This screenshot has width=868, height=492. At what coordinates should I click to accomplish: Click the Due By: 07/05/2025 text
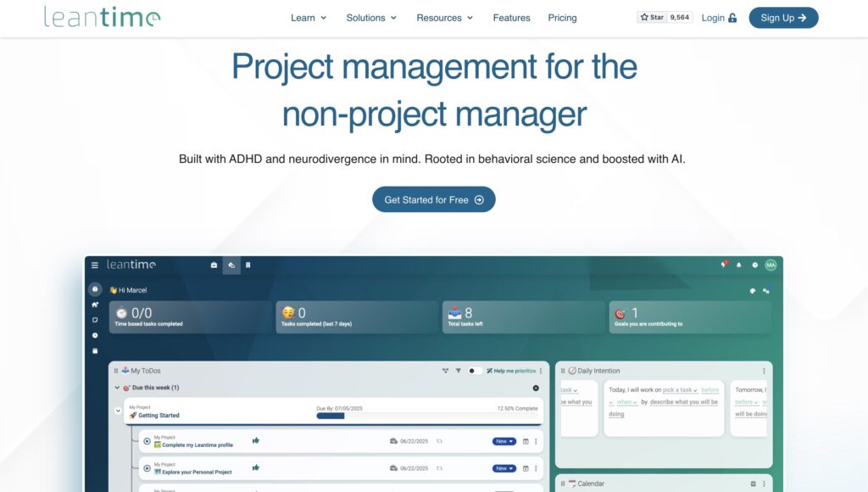pos(339,408)
